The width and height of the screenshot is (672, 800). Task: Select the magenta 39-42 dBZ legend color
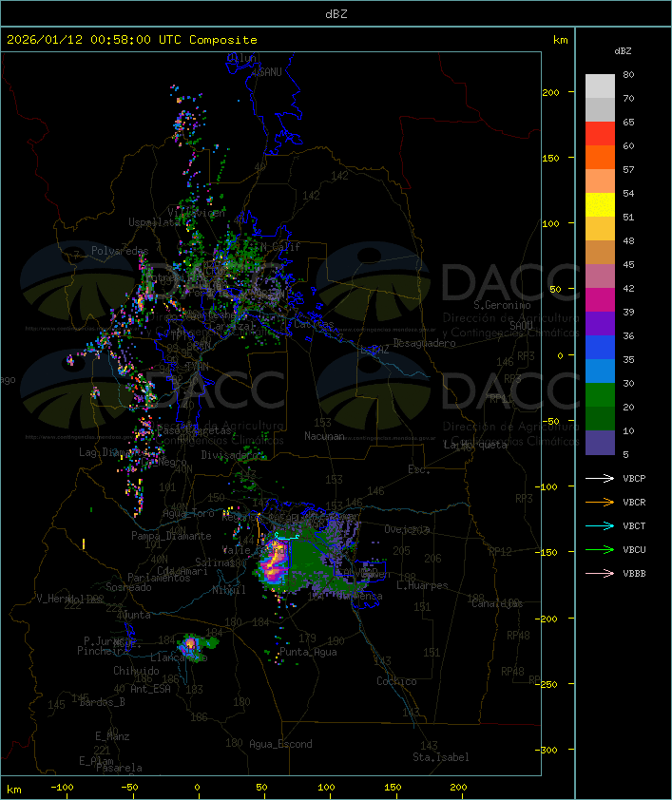pos(600,300)
